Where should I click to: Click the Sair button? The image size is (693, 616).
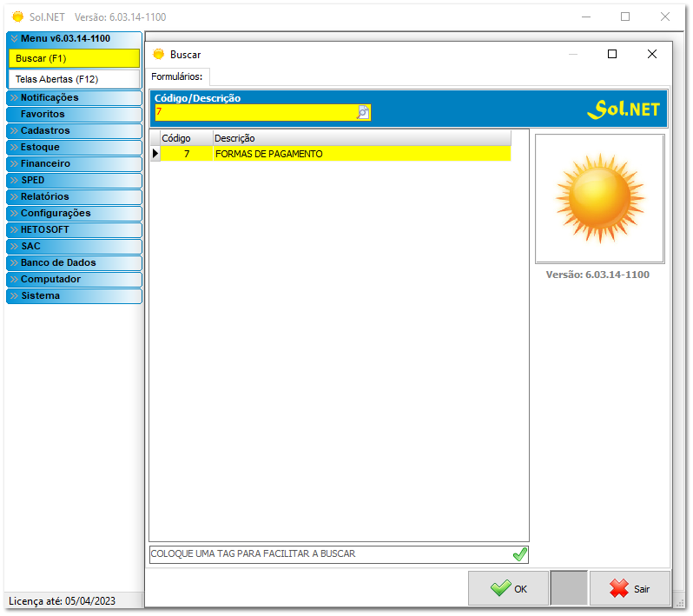630,588
